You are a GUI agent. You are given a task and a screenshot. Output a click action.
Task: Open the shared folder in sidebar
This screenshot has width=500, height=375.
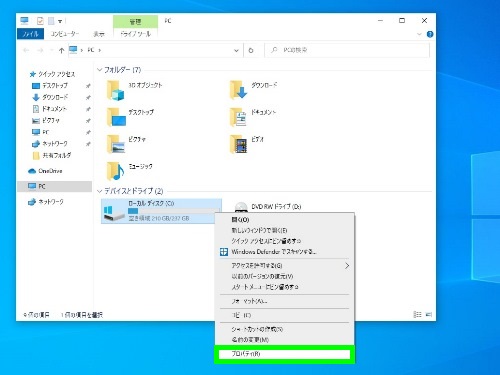pos(52,156)
